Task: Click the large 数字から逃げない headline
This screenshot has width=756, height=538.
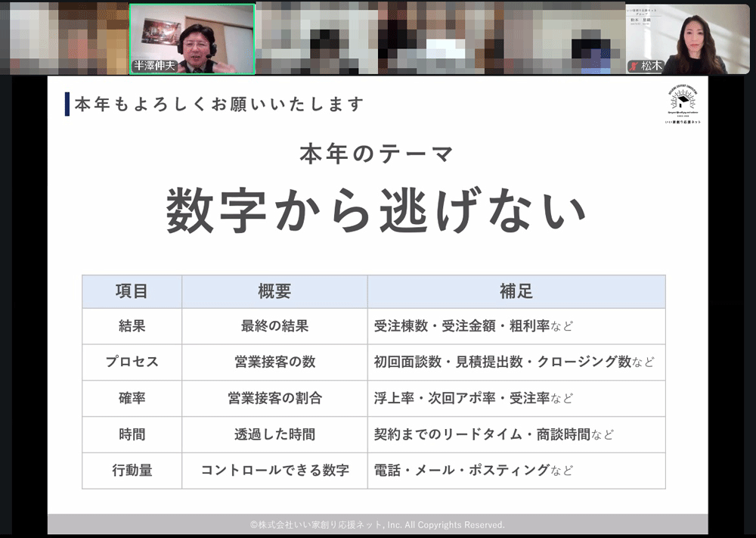Action: (376, 210)
